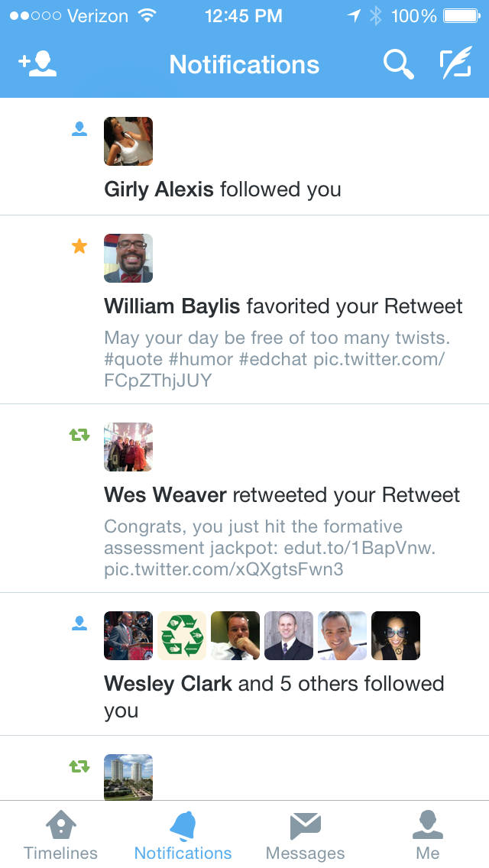Open Girly Alexis profile picture
Image resolution: width=489 pixels, height=868 pixels.
tap(128, 141)
